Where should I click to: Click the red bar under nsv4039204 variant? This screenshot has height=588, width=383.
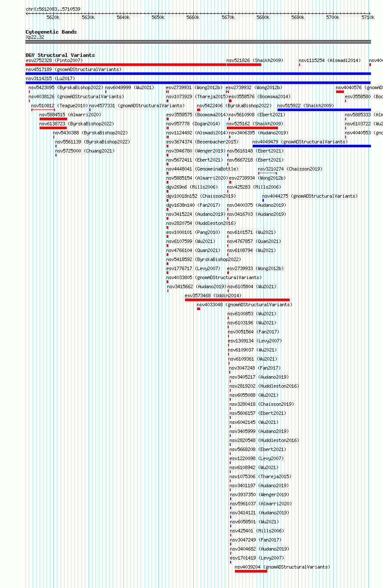251,571
